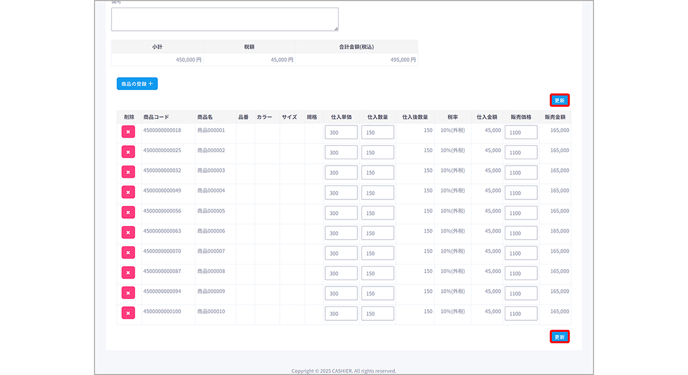The image size is (688, 375).
Task: Select product code 4500000000032
Action: click(x=162, y=171)
